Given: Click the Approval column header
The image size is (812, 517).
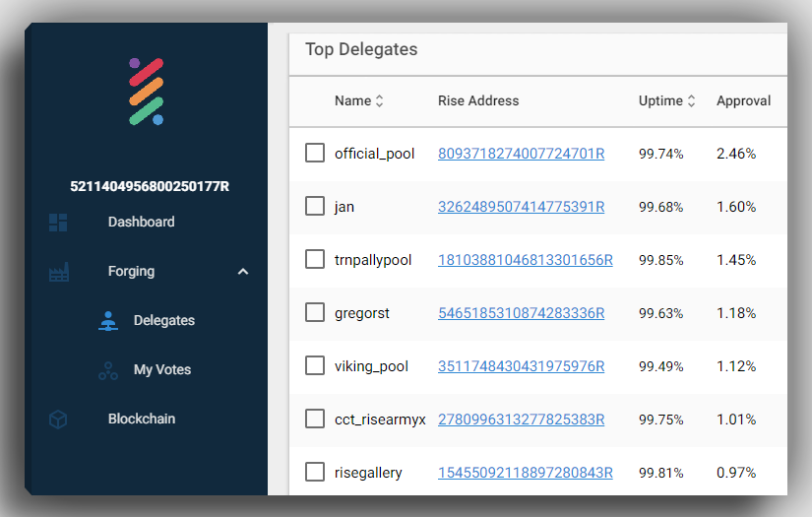Looking at the screenshot, I should coord(743,100).
